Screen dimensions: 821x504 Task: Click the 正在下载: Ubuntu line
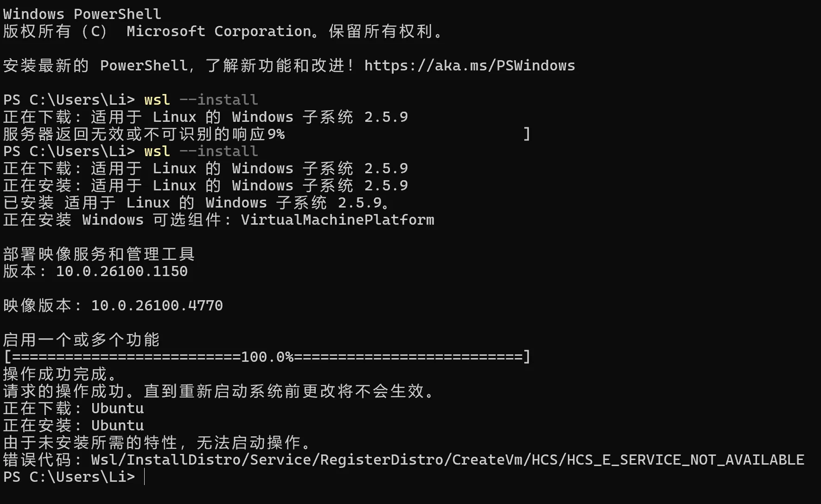(x=74, y=409)
